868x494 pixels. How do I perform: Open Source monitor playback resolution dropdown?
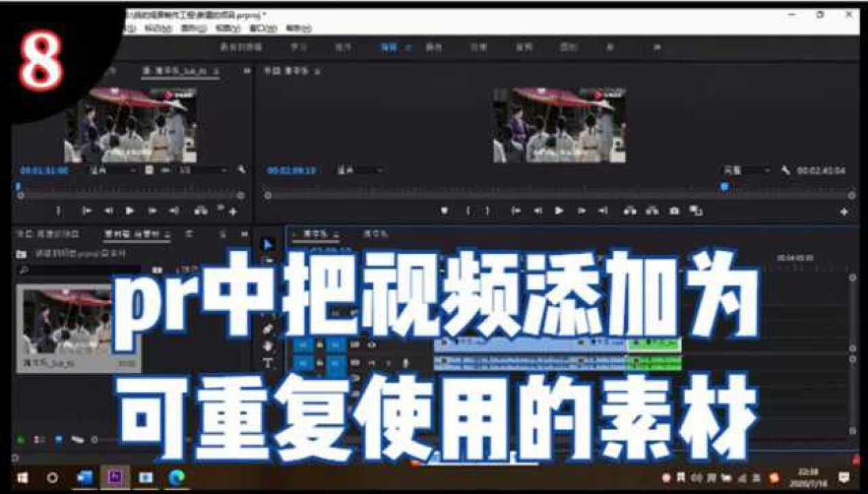coord(204,169)
